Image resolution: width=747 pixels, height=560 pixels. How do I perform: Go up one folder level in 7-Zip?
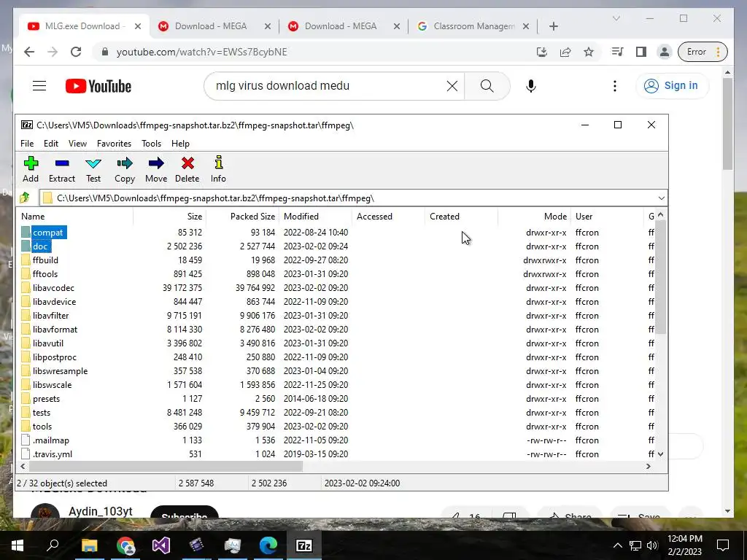[x=25, y=198]
